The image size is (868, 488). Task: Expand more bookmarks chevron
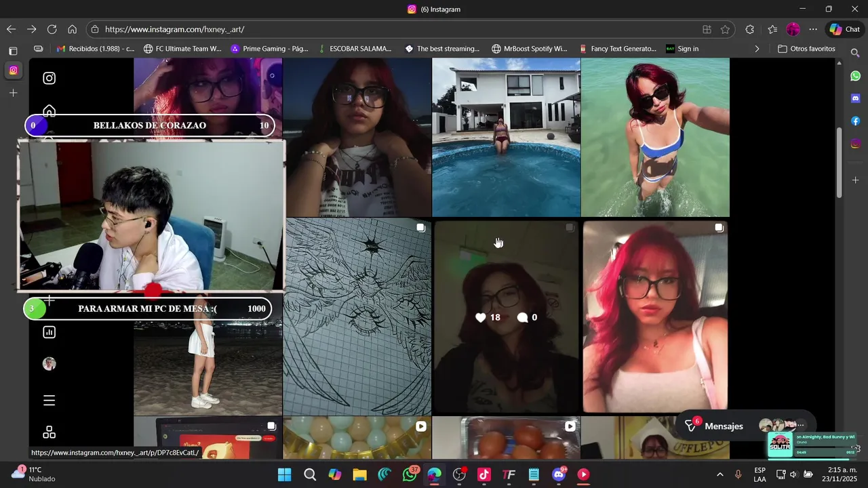(757, 49)
